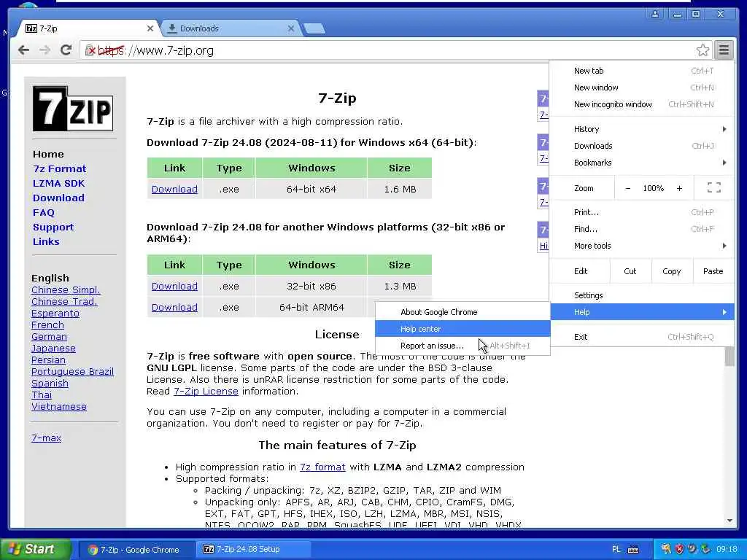Click Paste in the Edit row
This screenshot has height=560, width=747.
pyautogui.click(x=713, y=271)
